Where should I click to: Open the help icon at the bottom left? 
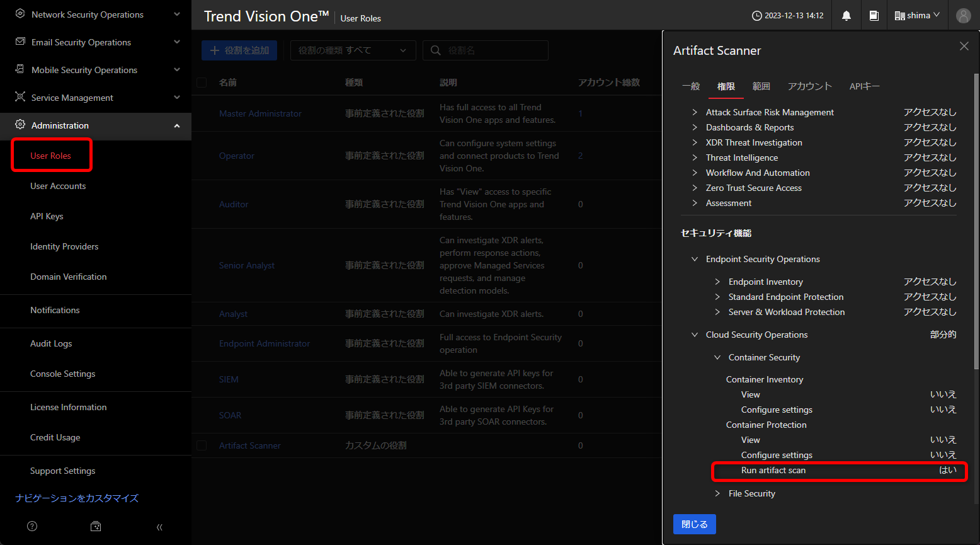point(31,526)
